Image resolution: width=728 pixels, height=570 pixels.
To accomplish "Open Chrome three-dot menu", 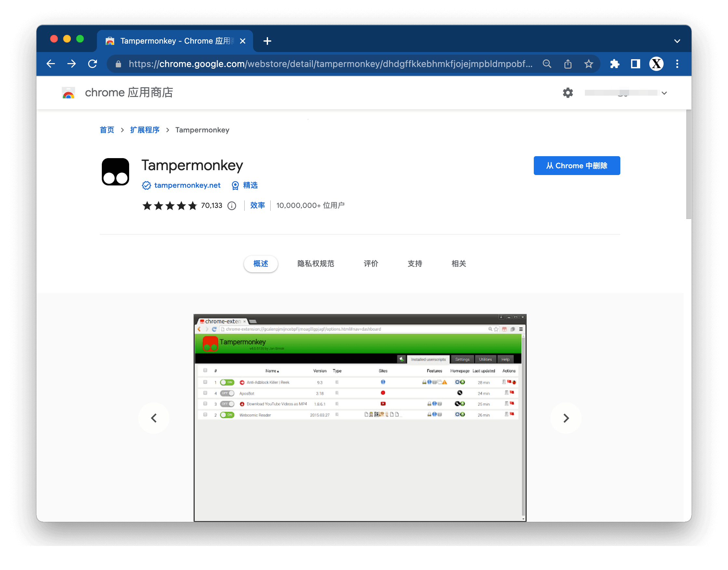I will pos(677,64).
